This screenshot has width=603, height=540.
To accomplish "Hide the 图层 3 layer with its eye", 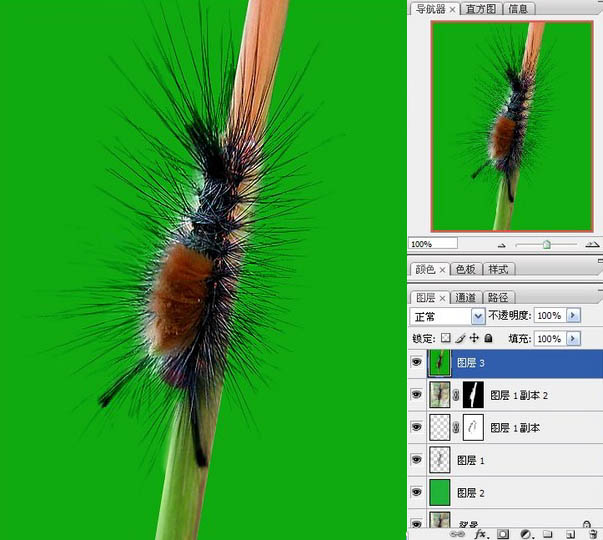I will 417,363.
